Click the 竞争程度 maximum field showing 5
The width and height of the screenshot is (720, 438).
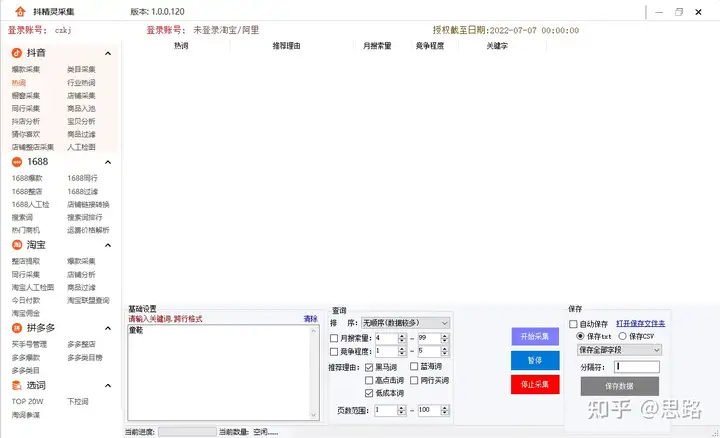pyautogui.click(x=429, y=352)
